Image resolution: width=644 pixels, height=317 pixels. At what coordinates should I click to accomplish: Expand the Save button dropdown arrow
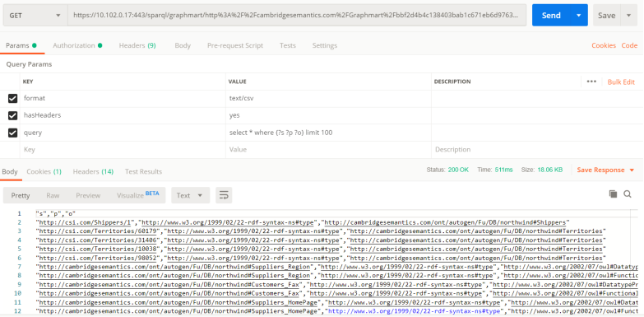click(x=629, y=15)
